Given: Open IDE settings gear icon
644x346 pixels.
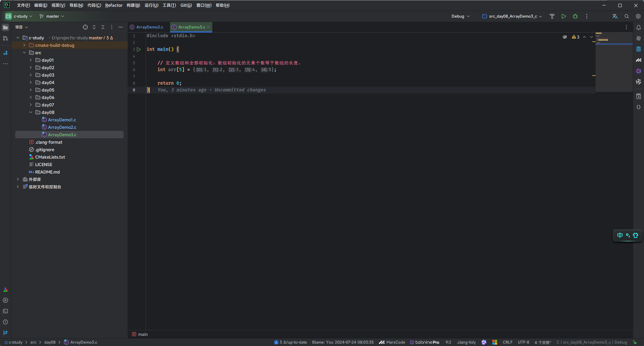Looking at the screenshot, I should click(638, 16).
